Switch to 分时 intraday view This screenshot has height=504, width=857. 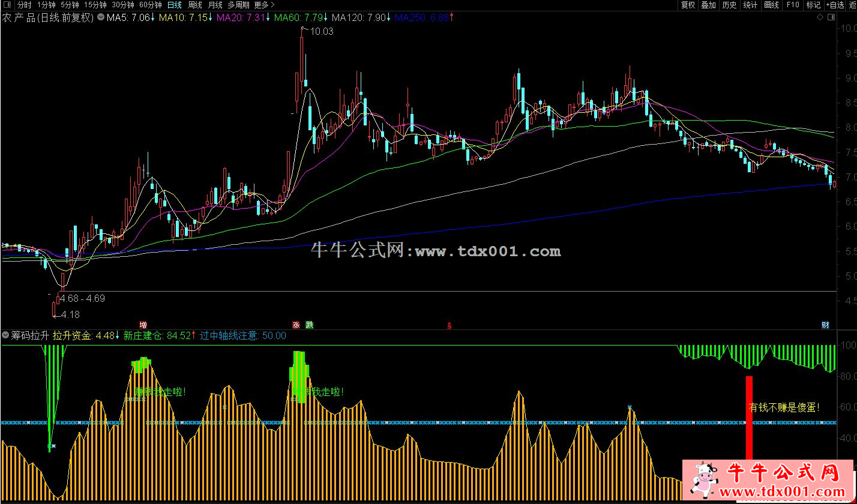(x=24, y=5)
